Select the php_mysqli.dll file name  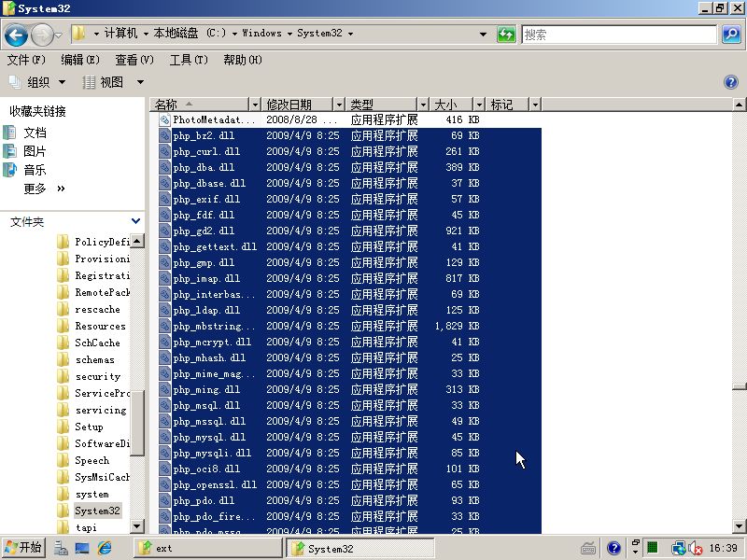tap(212, 453)
